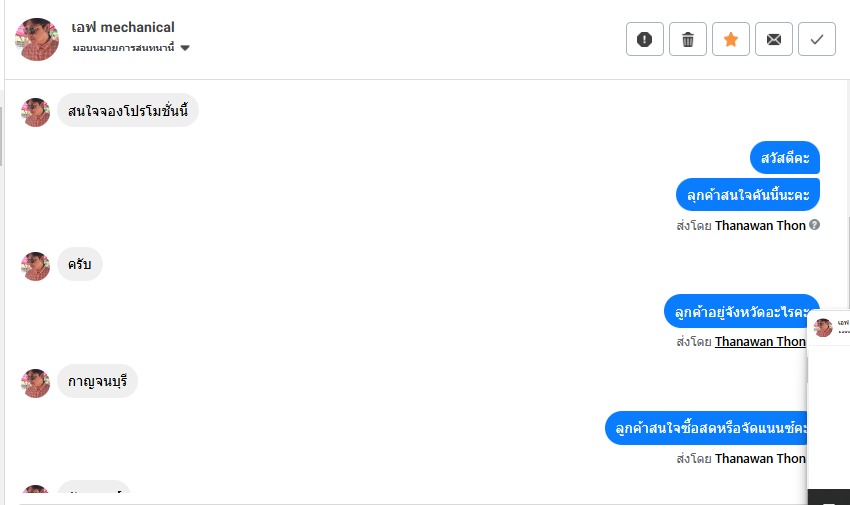This screenshot has width=850, height=505.
Task: Click the กาญจนบุรี received message bubble
Action: (x=97, y=382)
